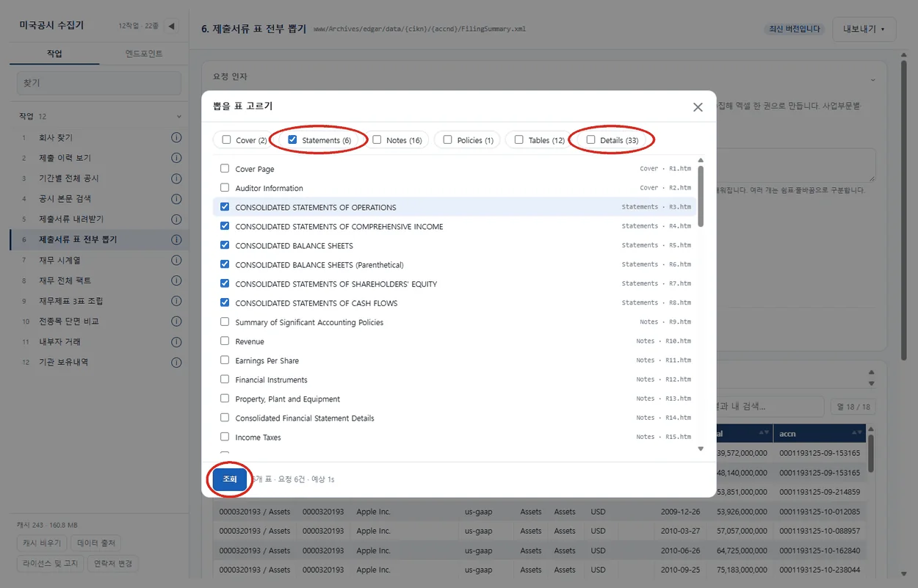
Task: Select the 작업 tab in sidebar
Action: point(54,54)
